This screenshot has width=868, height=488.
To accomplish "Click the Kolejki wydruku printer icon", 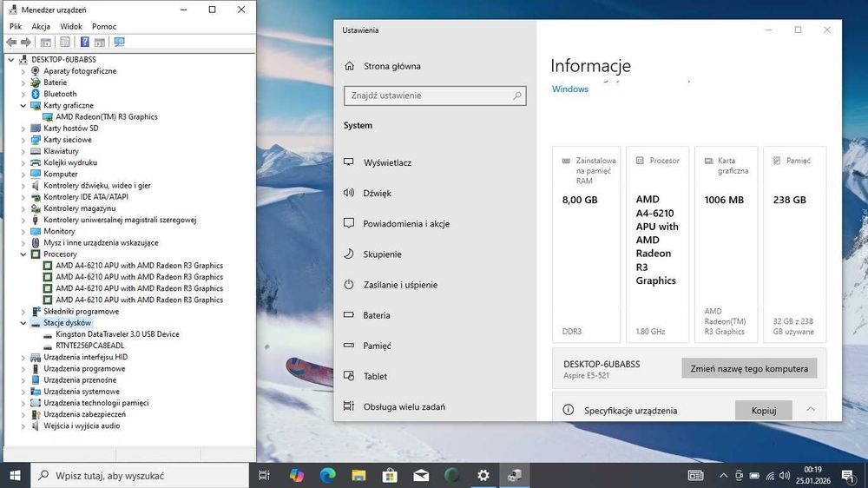I will (36, 162).
